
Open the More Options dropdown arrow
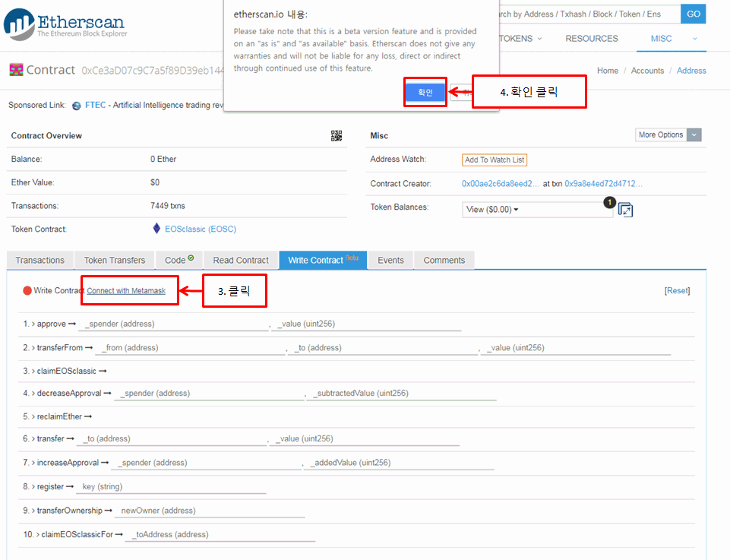coord(694,135)
